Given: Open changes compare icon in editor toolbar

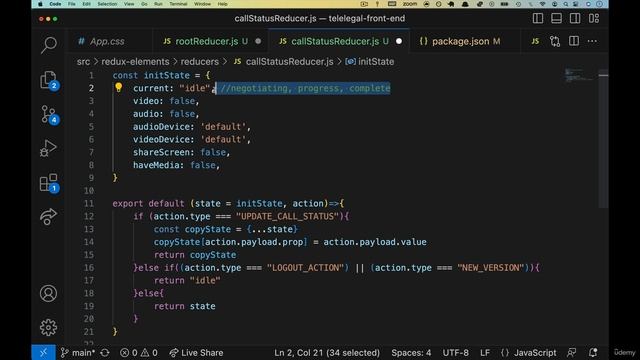Looking at the screenshot, I should [555, 41].
